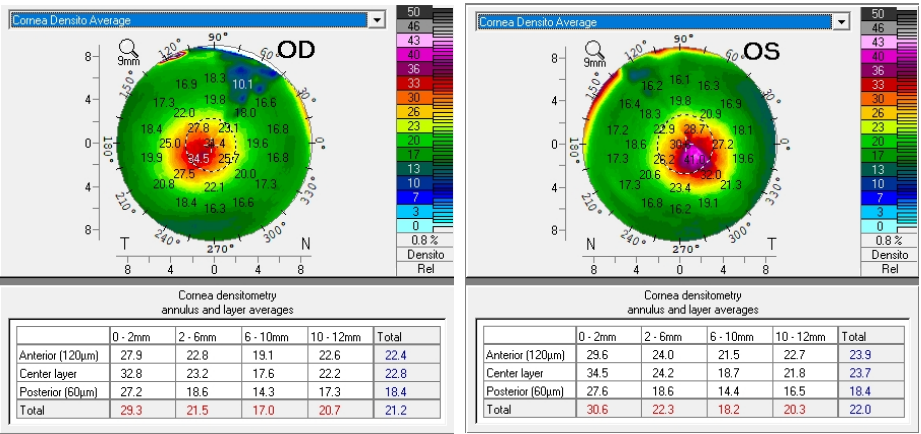The height and width of the screenshot is (434, 921).
Task: Click the 0.8 % button under OS scale
Action: [890, 241]
